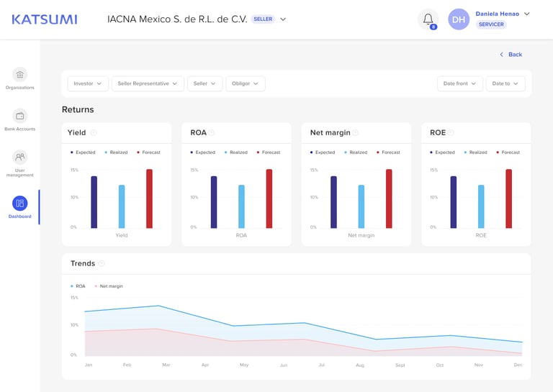
Task: Open the Investor filter dropdown
Action: click(88, 83)
